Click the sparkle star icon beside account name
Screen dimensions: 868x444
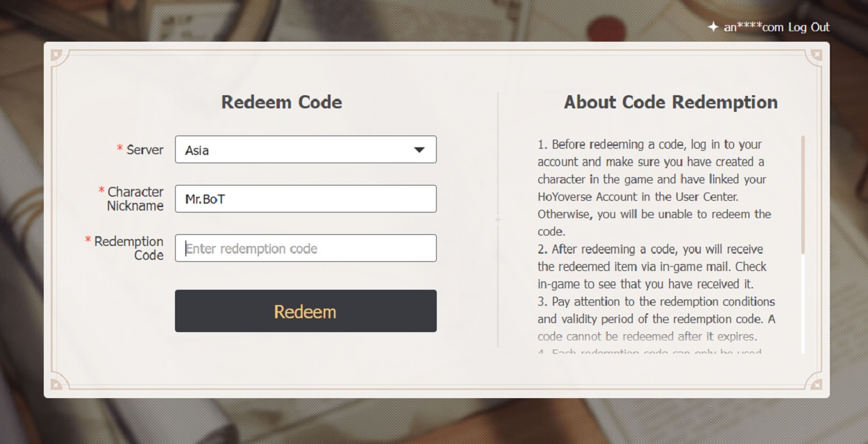(712, 27)
